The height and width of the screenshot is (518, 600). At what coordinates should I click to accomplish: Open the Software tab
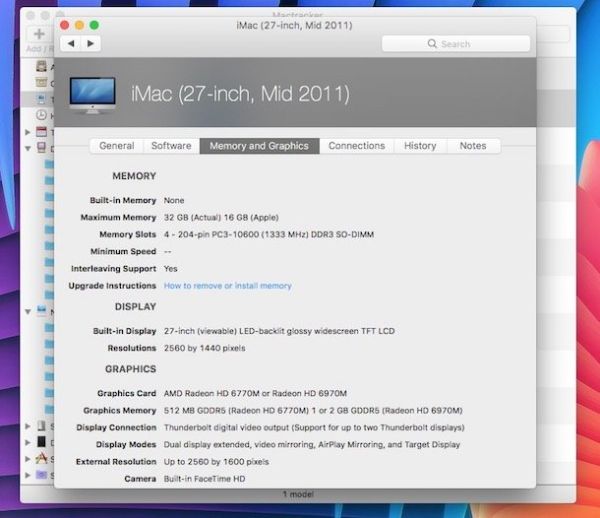point(171,146)
